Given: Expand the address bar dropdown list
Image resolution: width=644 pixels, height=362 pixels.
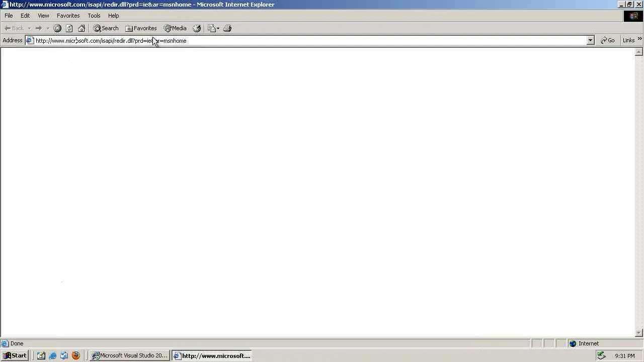Looking at the screenshot, I should 591,41.
